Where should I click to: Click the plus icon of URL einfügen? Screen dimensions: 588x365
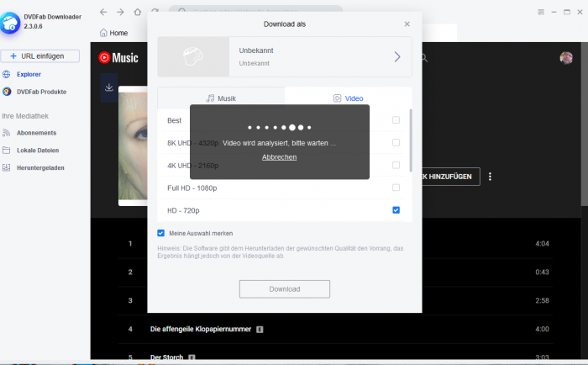[x=13, y=56]
